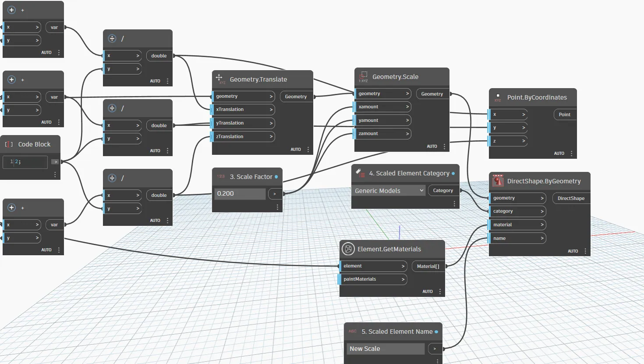Click AUTO lacing label on DirectShape.ByGeometry
This screenshot has width=644, height=364.
click(573, 251)
